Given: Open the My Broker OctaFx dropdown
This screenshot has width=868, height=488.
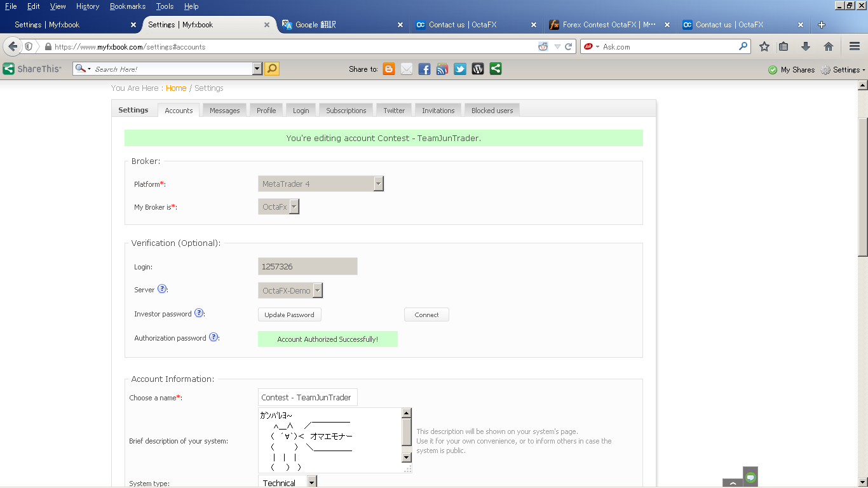Looking at the screenshot, I should [x=278, y=207].
